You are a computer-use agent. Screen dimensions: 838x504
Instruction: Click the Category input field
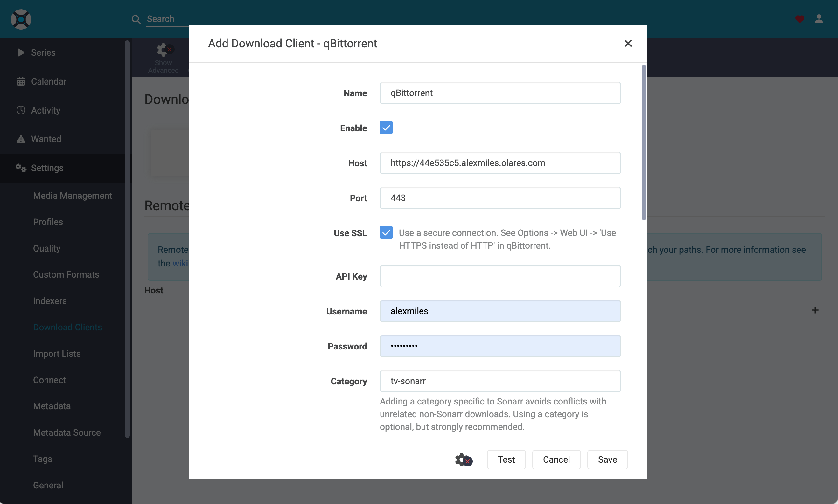point(500,381)
